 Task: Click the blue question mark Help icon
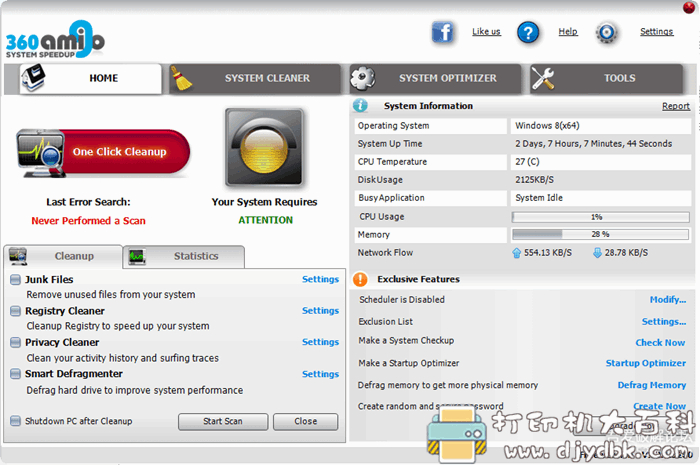click(x=528, y=33)
